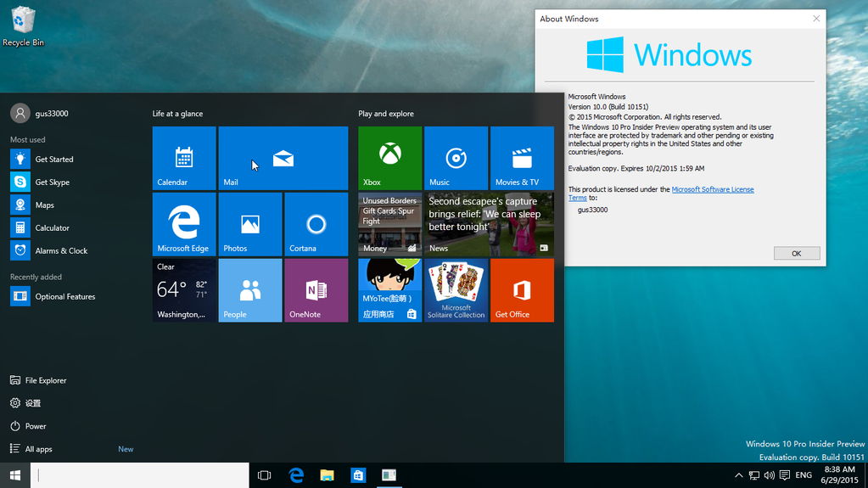
Task: Open Get Skype in Most used
Action: coord(72,182)
